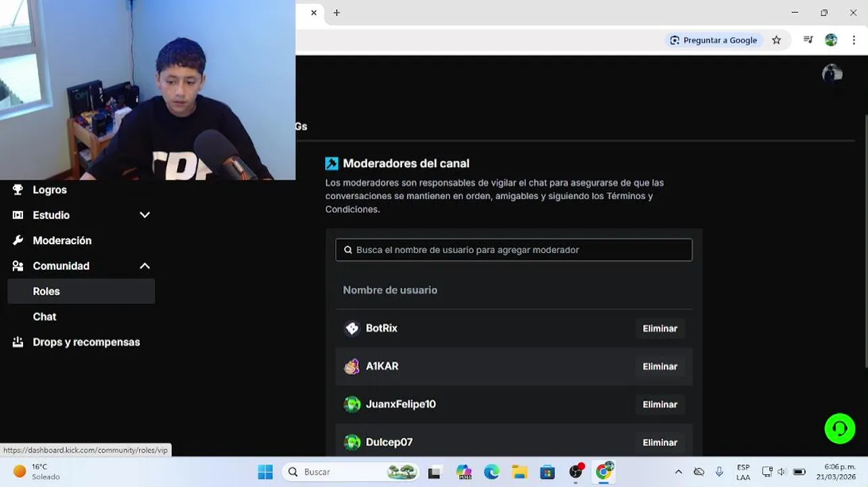Viewport: 868px width, 487px height.
Task: Select Roles under Comunidad
Action: pos(81,292)
